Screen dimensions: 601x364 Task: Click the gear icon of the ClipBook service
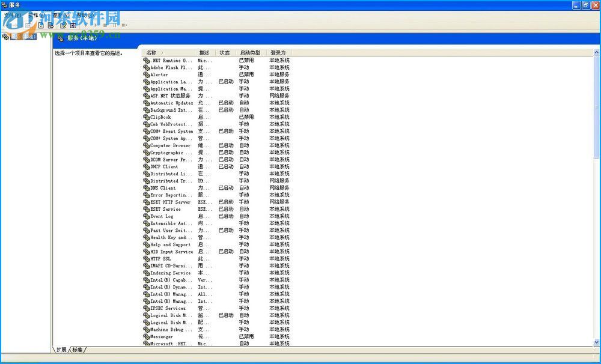147,117
